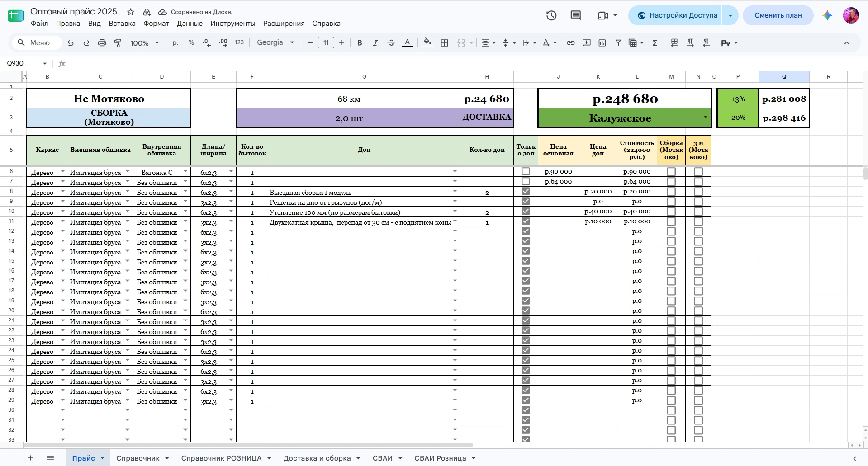Open the Файл menu
The height and width of the screenshot is (466, 868).
(39, 24)
